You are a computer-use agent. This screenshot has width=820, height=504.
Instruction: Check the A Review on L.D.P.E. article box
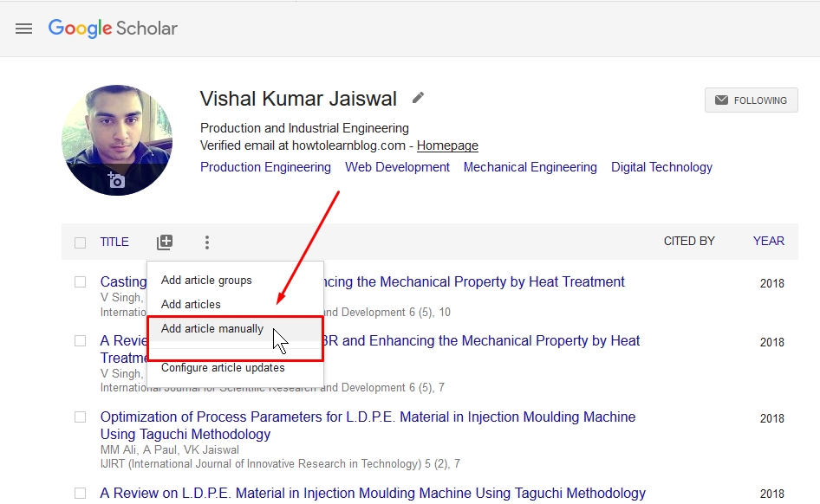80,494
